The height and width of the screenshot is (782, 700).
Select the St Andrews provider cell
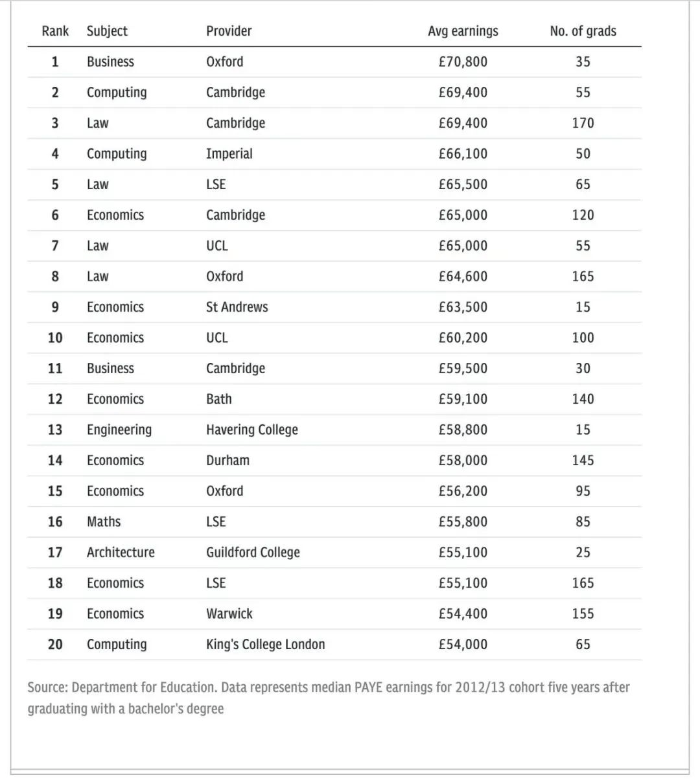tap(237, 307)
